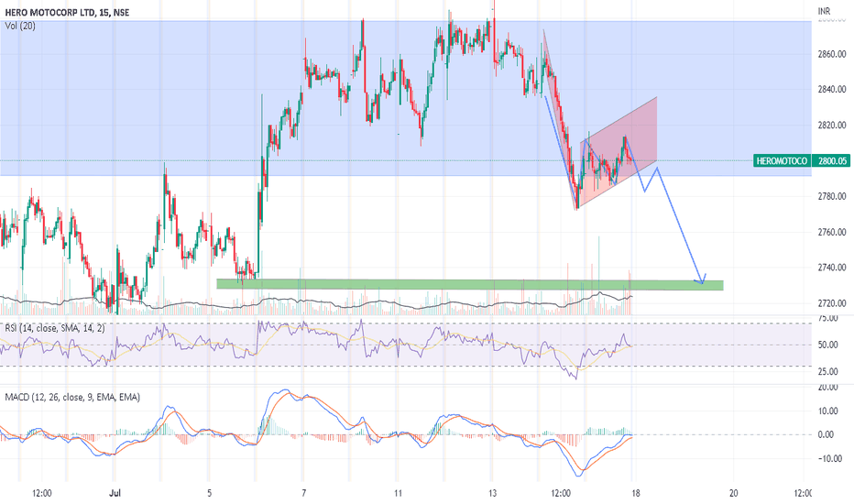Click the 7 date on time axis
Screen dimensions: 854x504
(304, 493)
